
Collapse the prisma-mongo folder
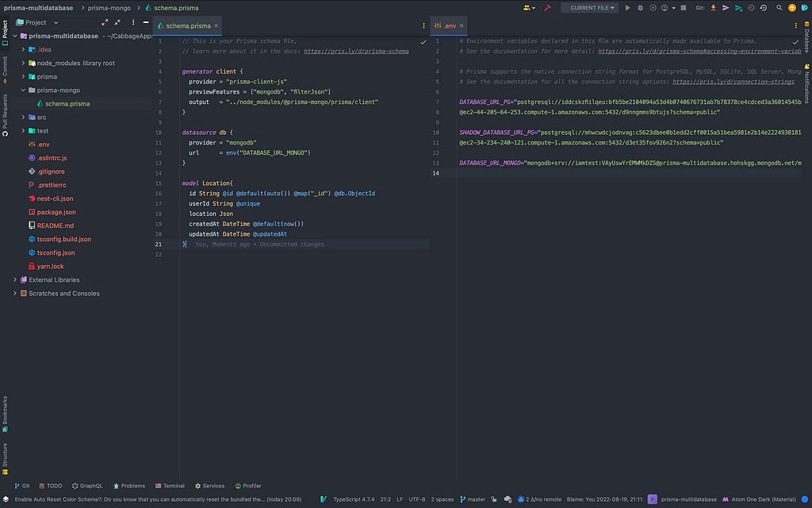click(x=25, y=90)
